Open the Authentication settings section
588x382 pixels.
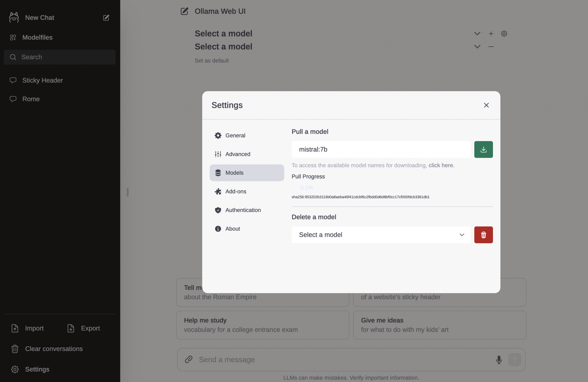click(243, 210)
